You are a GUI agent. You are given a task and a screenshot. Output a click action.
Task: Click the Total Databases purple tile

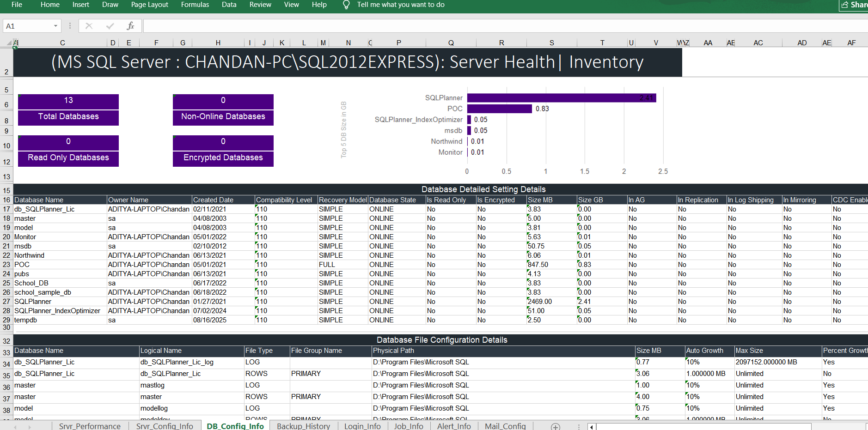coord(68,116)
